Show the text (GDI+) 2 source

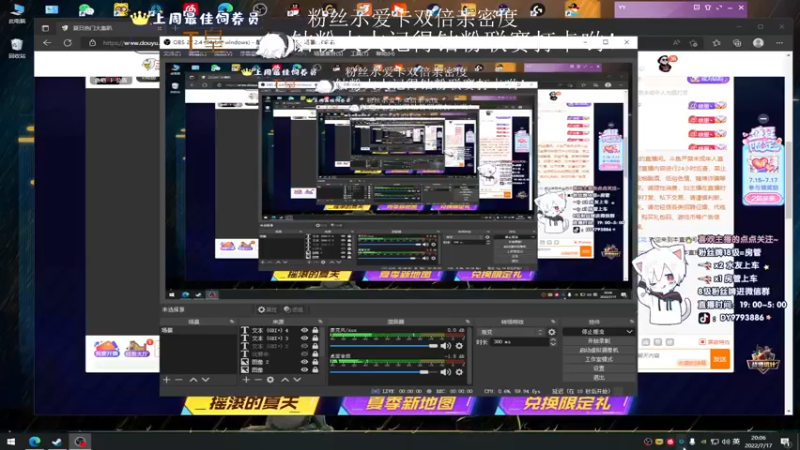coord(305,346)
